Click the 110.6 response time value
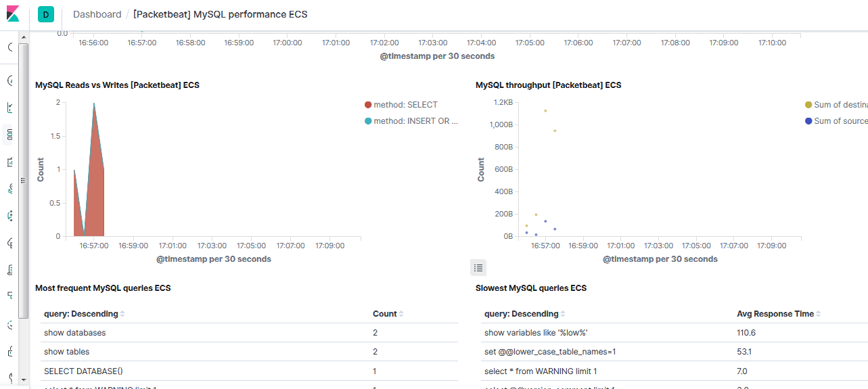 click(746, 333)
